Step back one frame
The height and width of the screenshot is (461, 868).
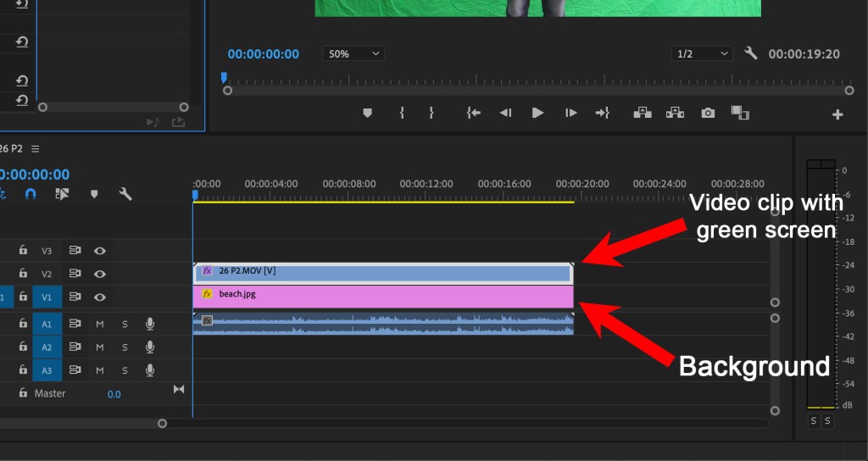coord(505,113)
